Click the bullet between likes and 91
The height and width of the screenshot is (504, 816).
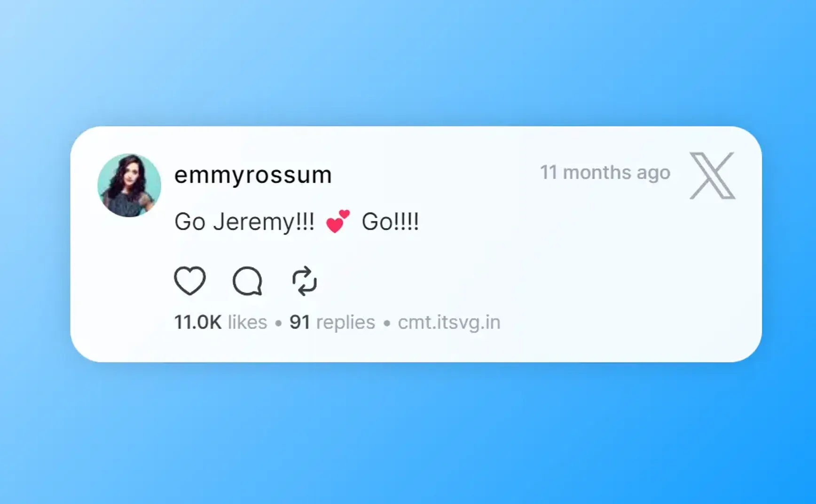point(278,323)
